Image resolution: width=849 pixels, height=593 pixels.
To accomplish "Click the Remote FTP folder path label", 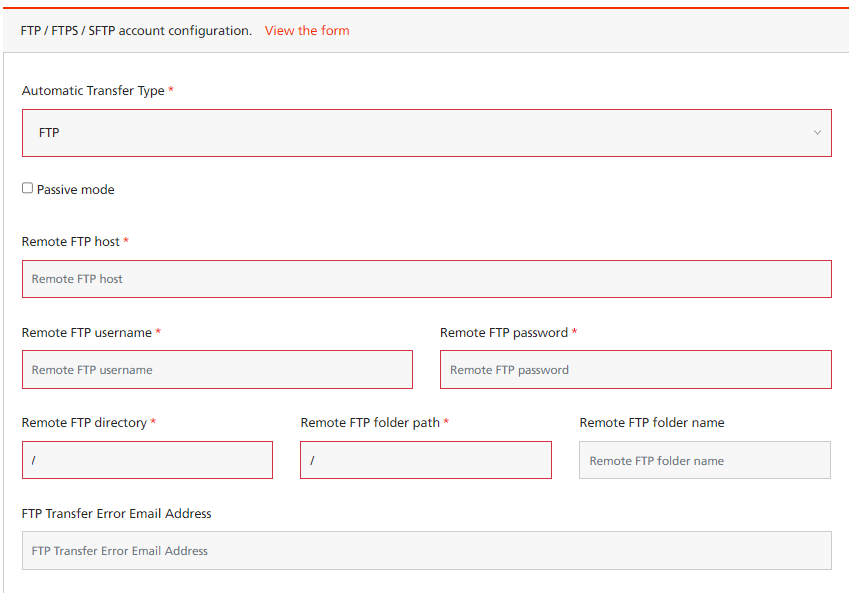I will (x=370, y=422).
